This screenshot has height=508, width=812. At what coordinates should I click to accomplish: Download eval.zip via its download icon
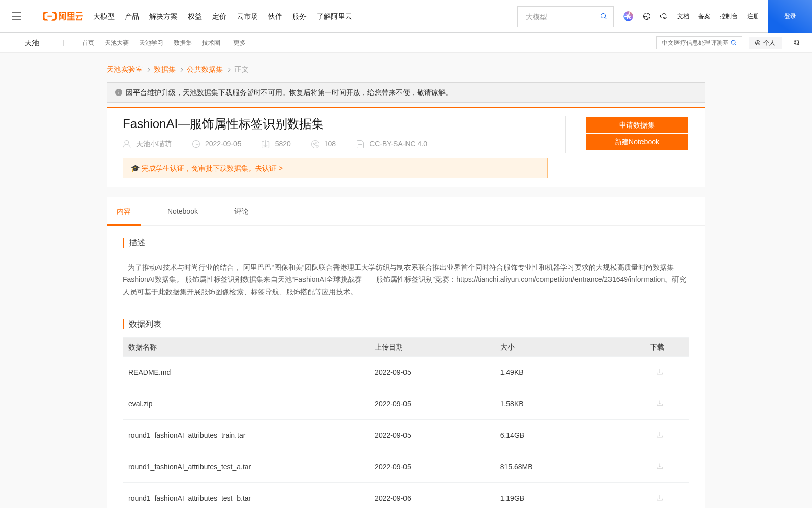click(x=660, y=403)
